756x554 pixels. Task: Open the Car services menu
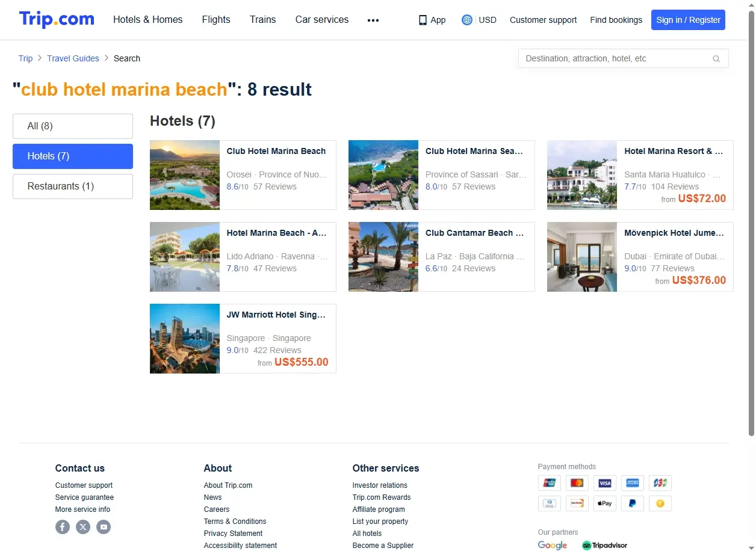pyautogui.click(x=322, y=20)
